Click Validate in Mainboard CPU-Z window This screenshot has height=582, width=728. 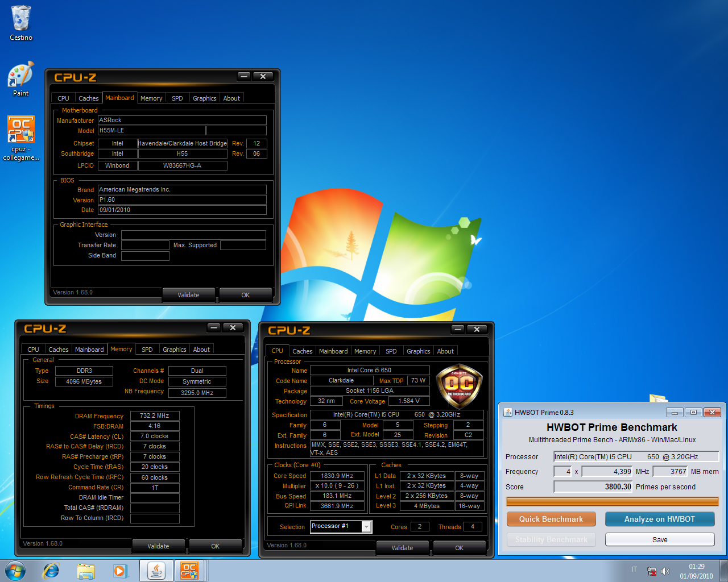click(188, 295)
